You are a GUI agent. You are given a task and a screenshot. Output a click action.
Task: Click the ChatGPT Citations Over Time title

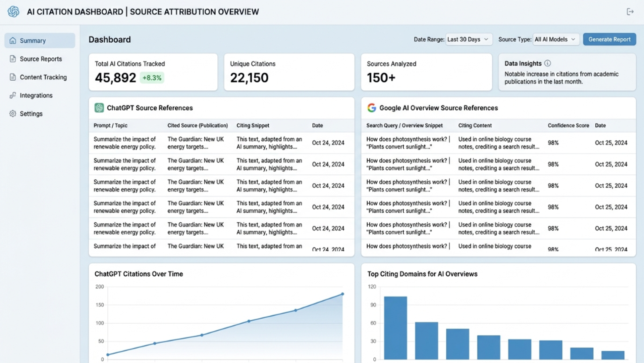(x=139, y=274)
